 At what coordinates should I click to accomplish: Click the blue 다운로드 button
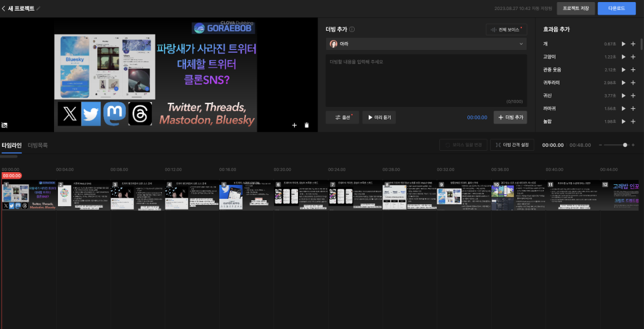coord(617,8)
